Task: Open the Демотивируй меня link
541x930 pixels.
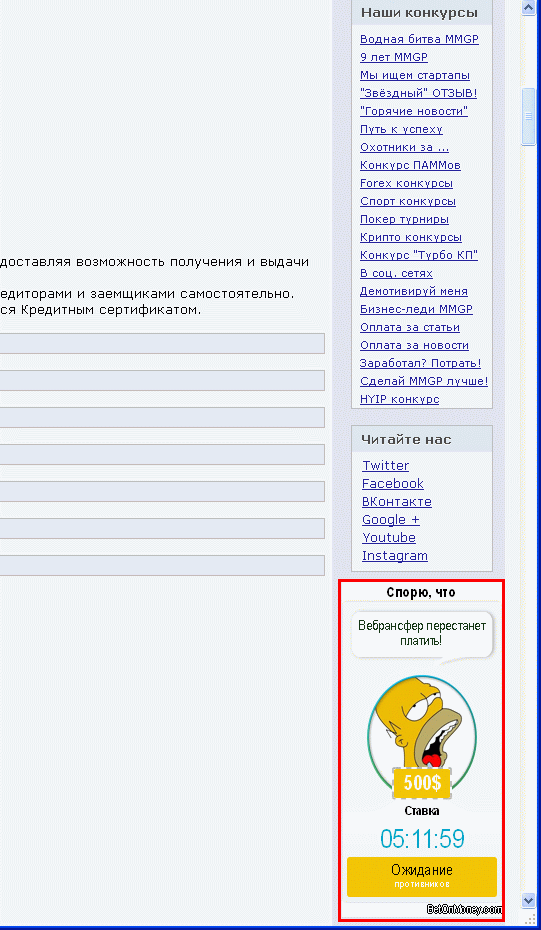Action: click(x=413, y=291)
